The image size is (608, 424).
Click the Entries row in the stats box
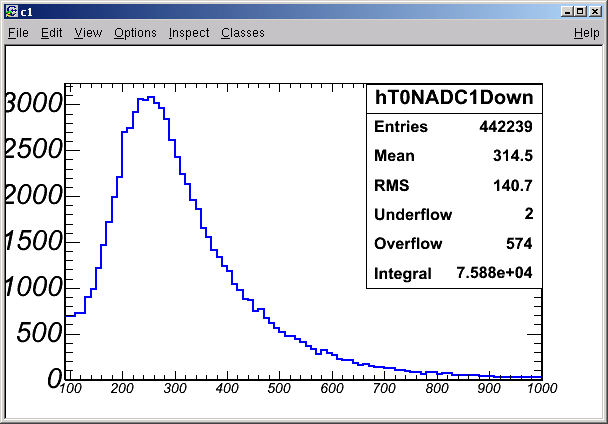pyautogui.click(x=454, y=127)
